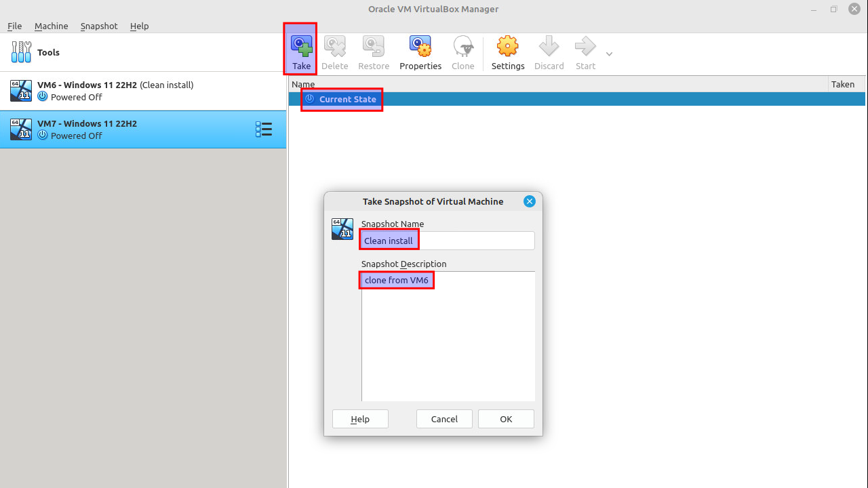This screenshot has width=868, height=488.
Task: Click the VM7 Windows 11 OS icon
Action: [x=21, y=129]
